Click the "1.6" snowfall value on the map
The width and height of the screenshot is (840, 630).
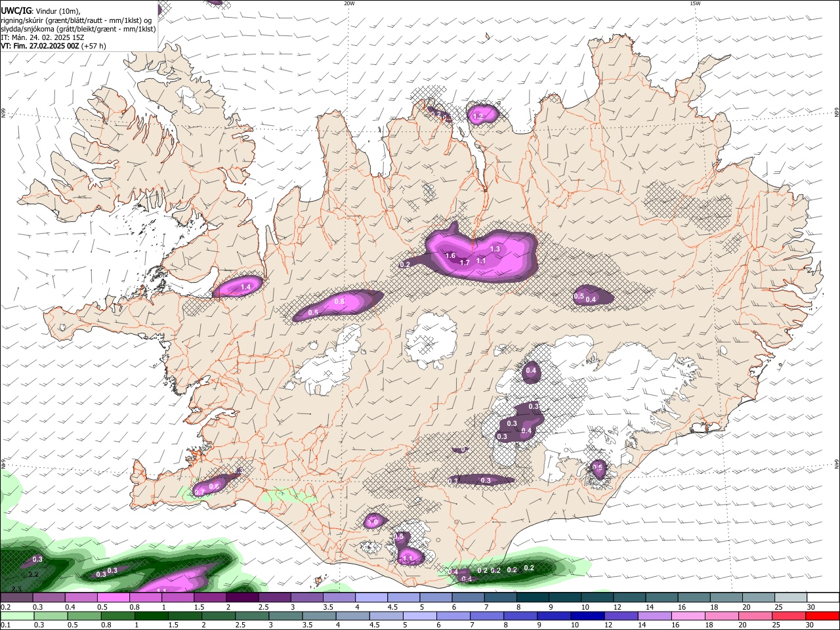pos(450,255)
